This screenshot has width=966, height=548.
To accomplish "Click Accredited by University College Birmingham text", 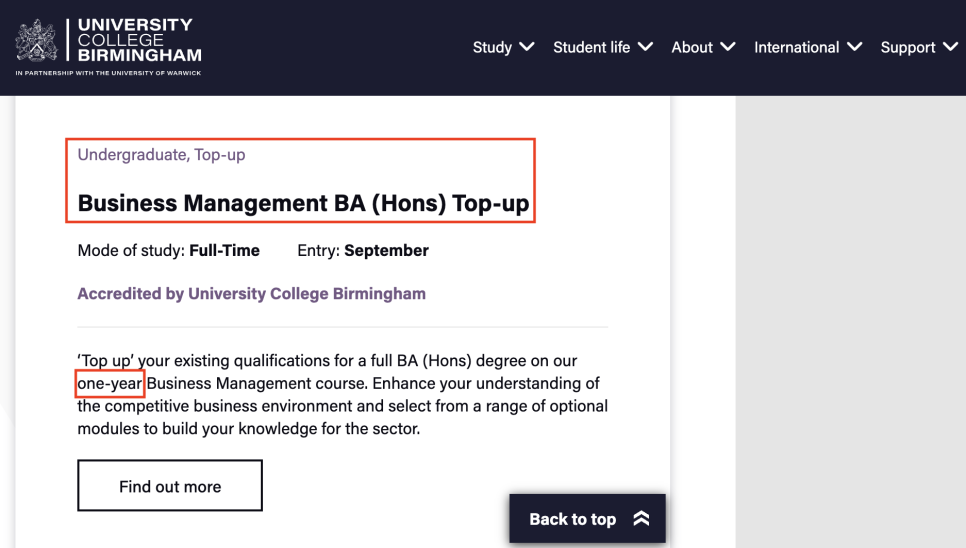I will (251, 294).
